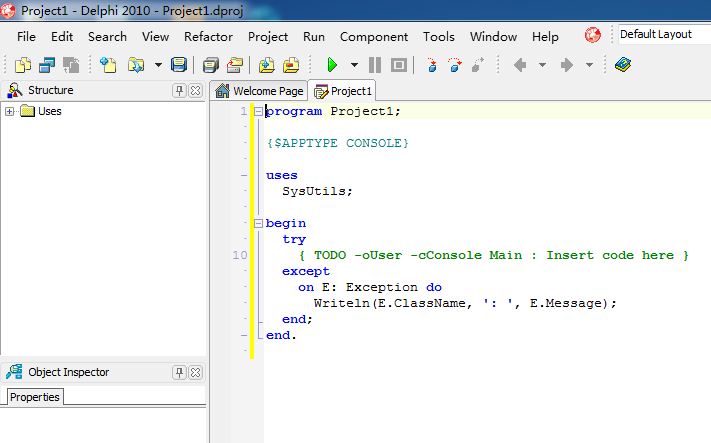
Task: Click the Delphi app icon in title bar
Action: coord(8,10)
